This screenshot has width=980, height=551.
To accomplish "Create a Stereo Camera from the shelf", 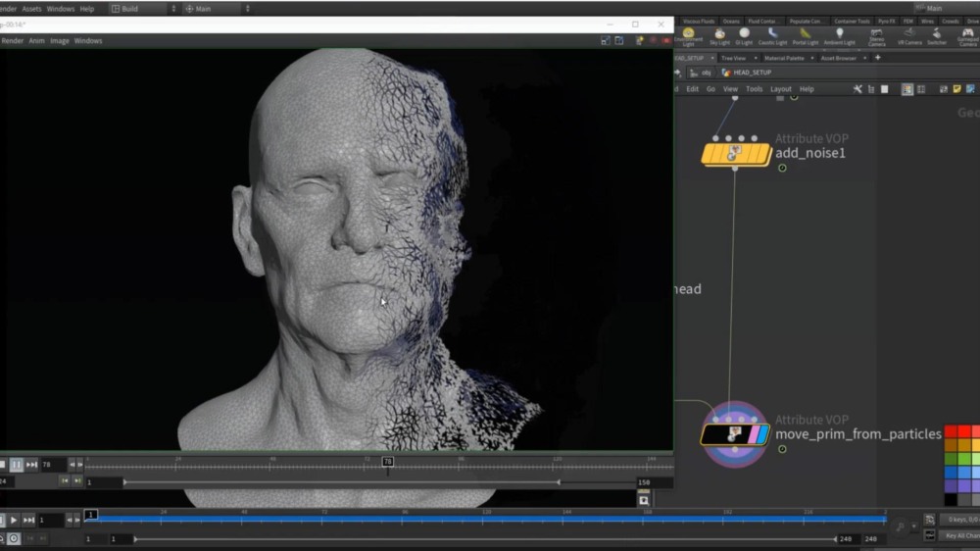I will 876,36.
